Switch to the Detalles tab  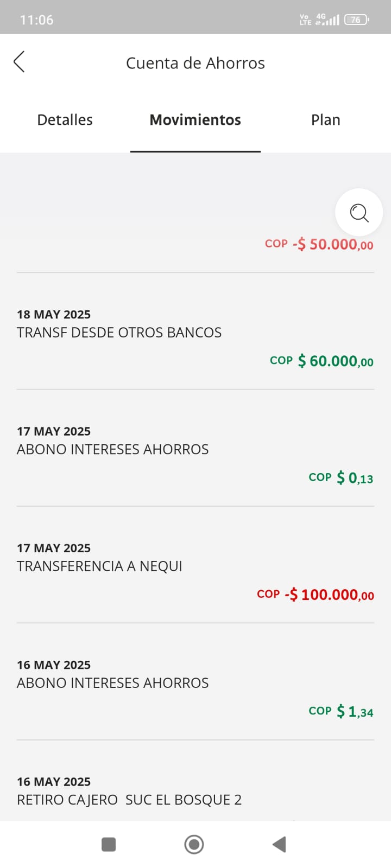tap(65, 120)
